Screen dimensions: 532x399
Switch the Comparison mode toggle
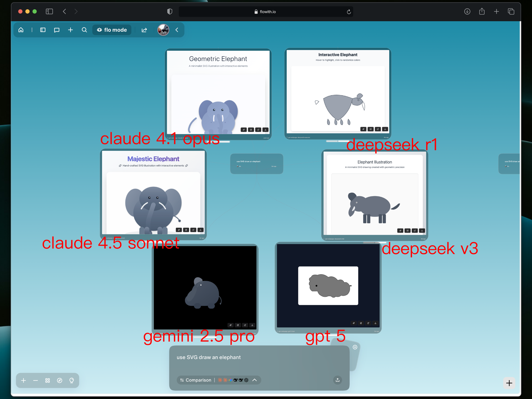point(196,380)
